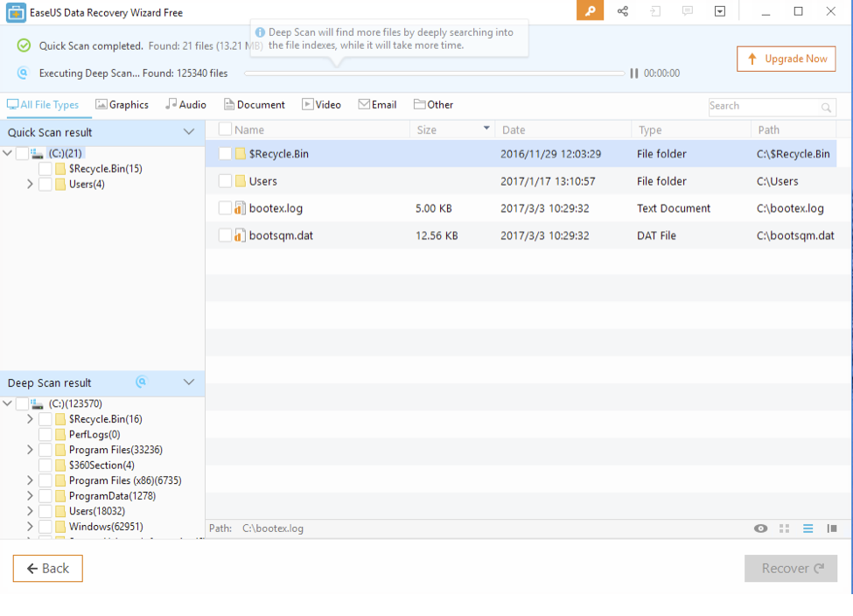853x616 pixels.
Task: Click the share icon in title bar
Action: pos(623,10)
